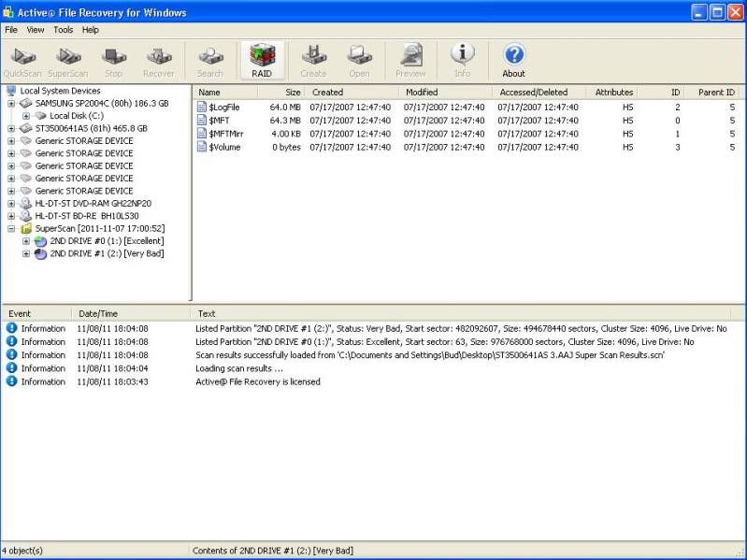
Task: Expand the ST3500641AS disk node
Action: [x=11, y=129]
